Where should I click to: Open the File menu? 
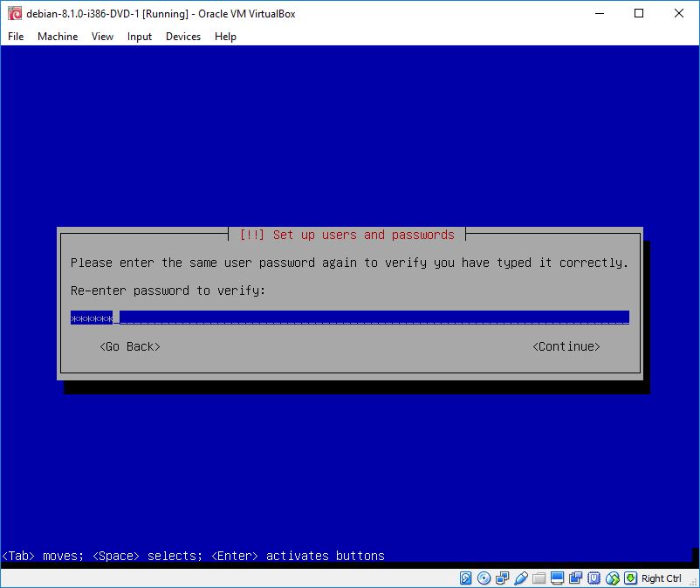(x=16, y=37)
